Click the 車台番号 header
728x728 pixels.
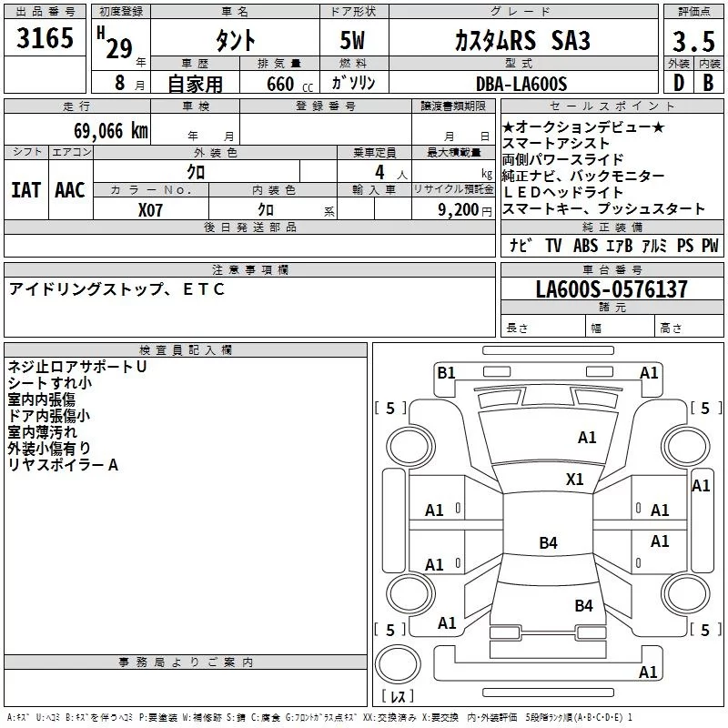(612, 269)
